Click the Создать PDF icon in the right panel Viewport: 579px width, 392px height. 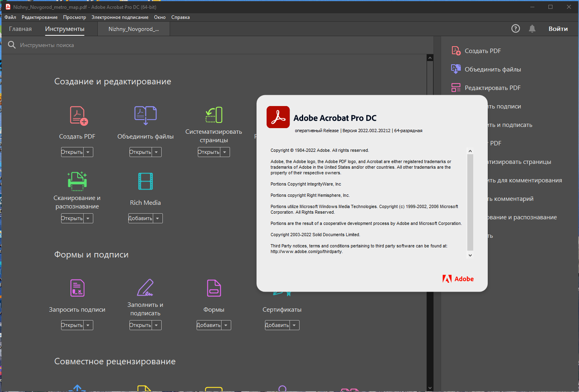[x=456, y=51]
